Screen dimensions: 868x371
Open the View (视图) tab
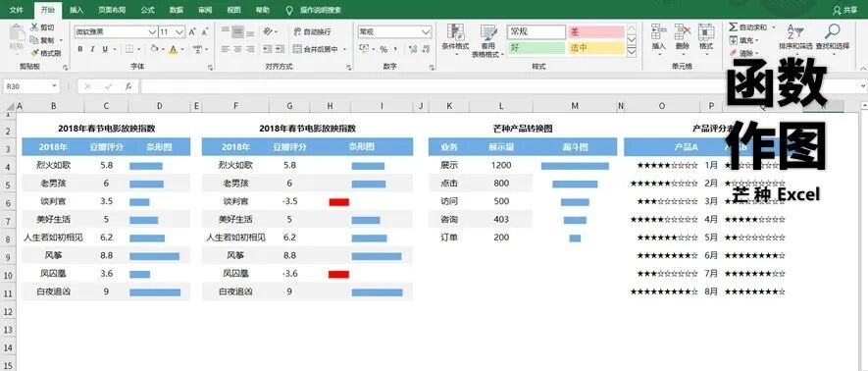click(x=234, y=10)
